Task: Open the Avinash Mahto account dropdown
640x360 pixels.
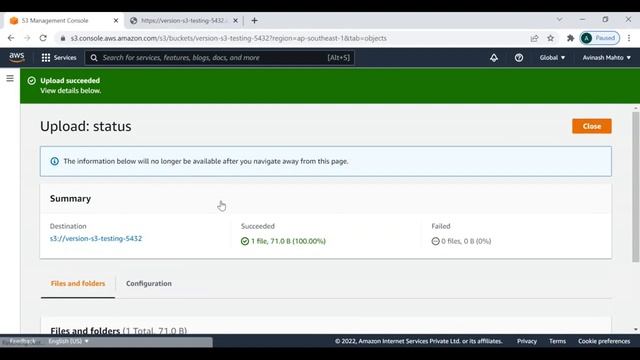Action: click(x=607, y=58)
